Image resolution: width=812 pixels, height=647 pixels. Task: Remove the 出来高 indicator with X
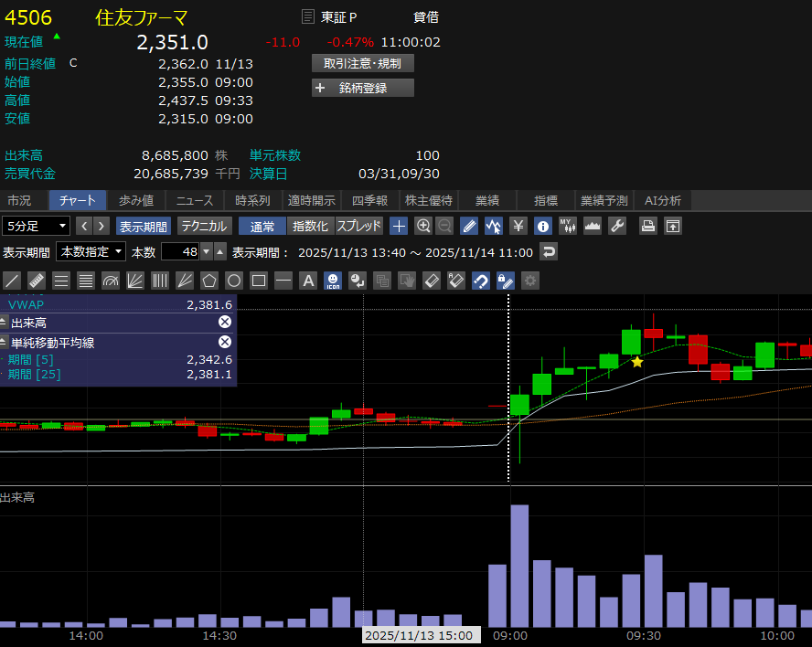click(225, 322)
